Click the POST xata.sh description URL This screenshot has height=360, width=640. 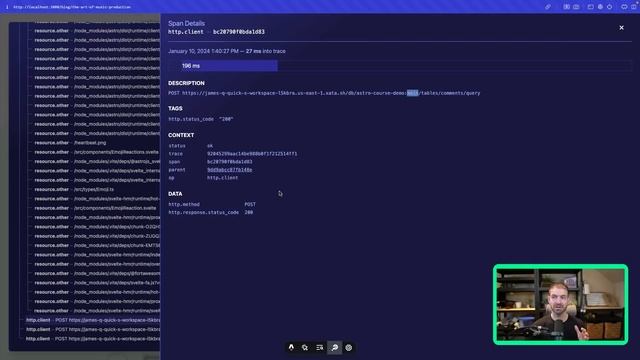pyautogui.click(x=324, y=93)
